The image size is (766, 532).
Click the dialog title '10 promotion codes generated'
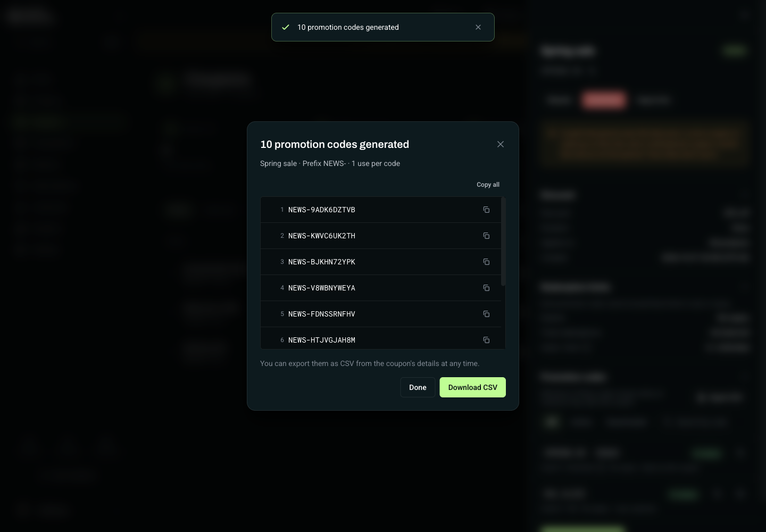coord(335,144)
